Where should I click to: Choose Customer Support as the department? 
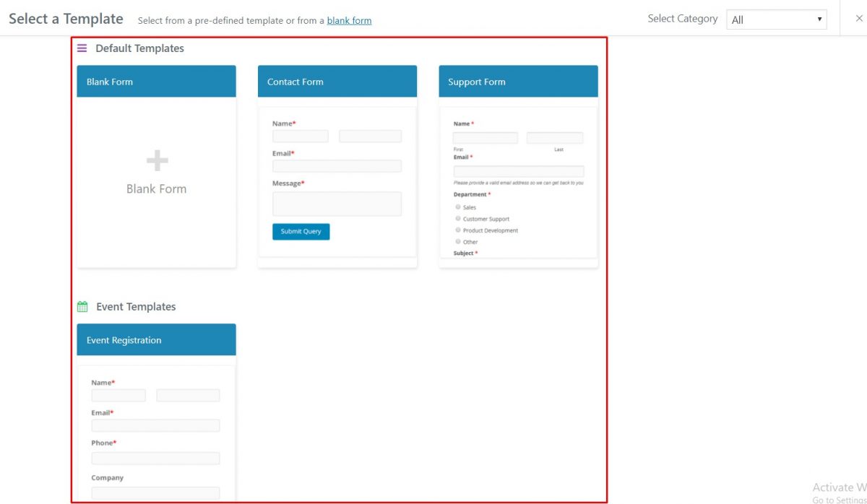(x=458, y=218)
